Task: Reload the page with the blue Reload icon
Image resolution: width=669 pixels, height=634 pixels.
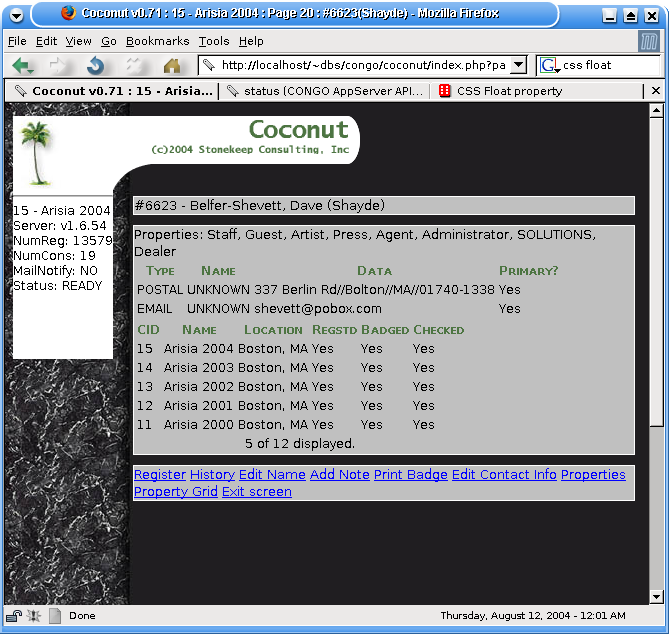Action: (x=96, y=66)
